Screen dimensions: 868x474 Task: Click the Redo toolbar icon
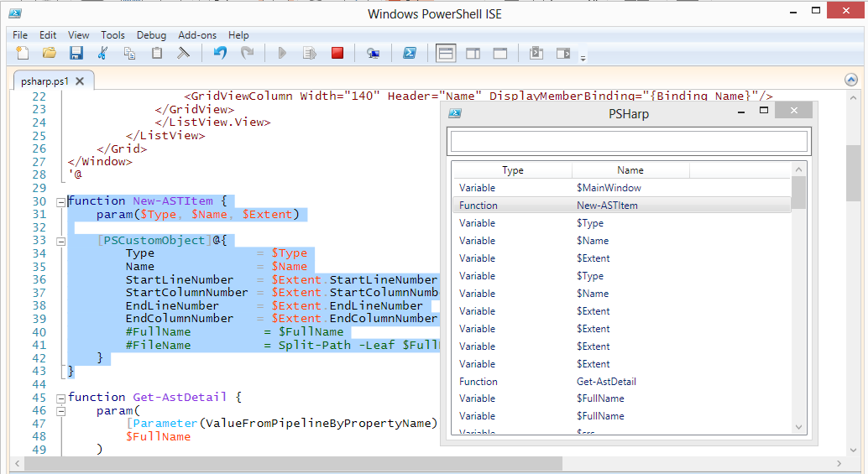pyautogui.click(x=248, y=53)
